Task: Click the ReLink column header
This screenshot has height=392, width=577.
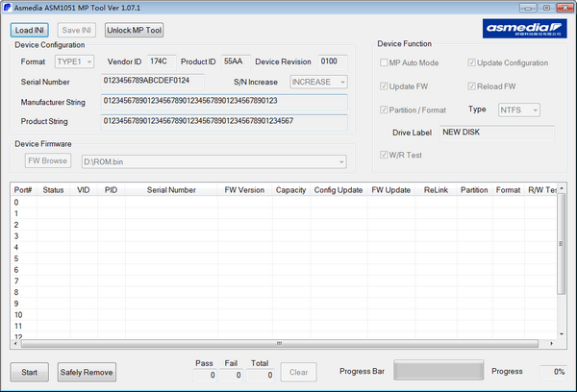Action: [x=436, y=190]
